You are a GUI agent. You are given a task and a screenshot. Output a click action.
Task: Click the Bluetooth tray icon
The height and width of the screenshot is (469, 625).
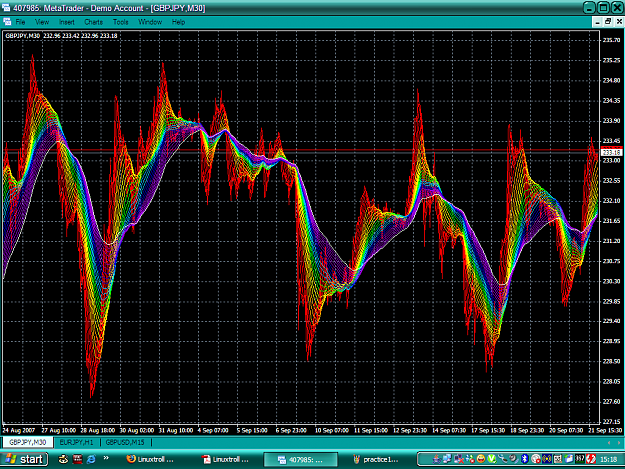(525, 459)
